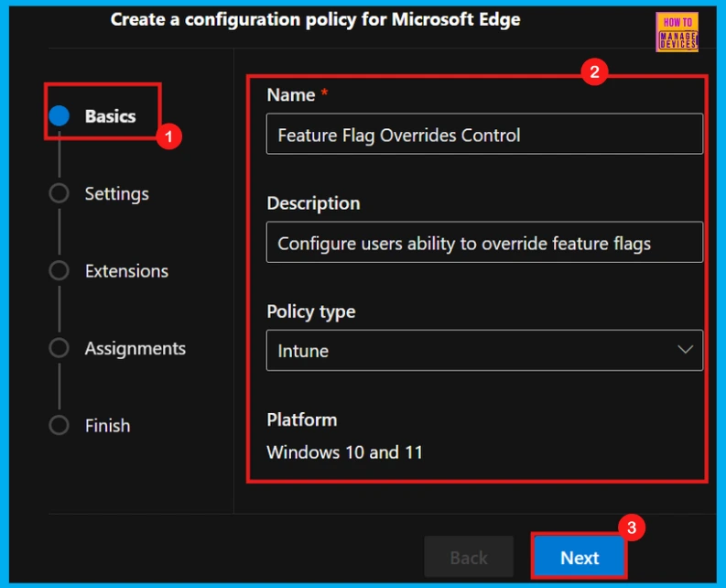This screenshot has width=726, height=588.
Task: Click the Settings step circle indicator
Action: coord(60,193)
